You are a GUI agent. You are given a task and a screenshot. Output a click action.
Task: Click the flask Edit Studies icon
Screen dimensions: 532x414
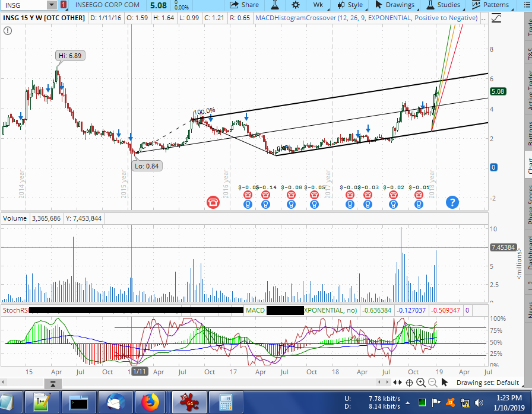274,5
